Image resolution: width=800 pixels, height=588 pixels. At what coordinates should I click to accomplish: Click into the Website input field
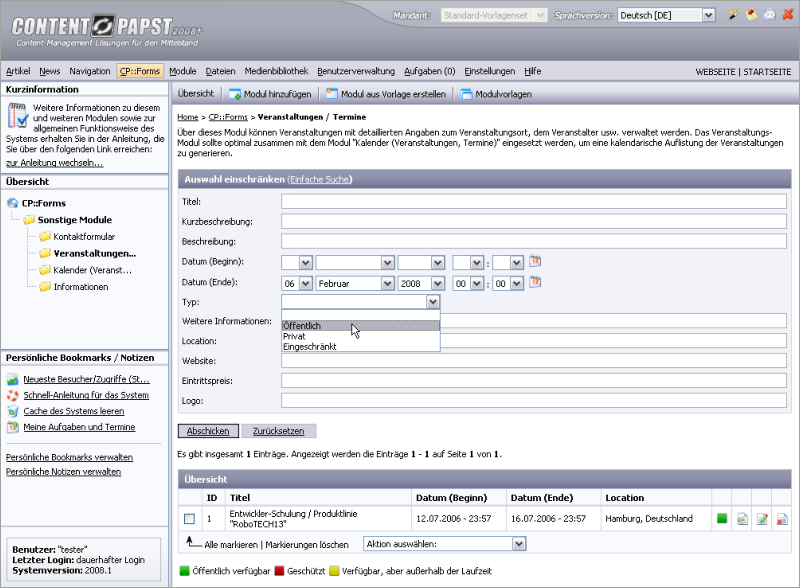pyautogui.click(x=534, y=361)
